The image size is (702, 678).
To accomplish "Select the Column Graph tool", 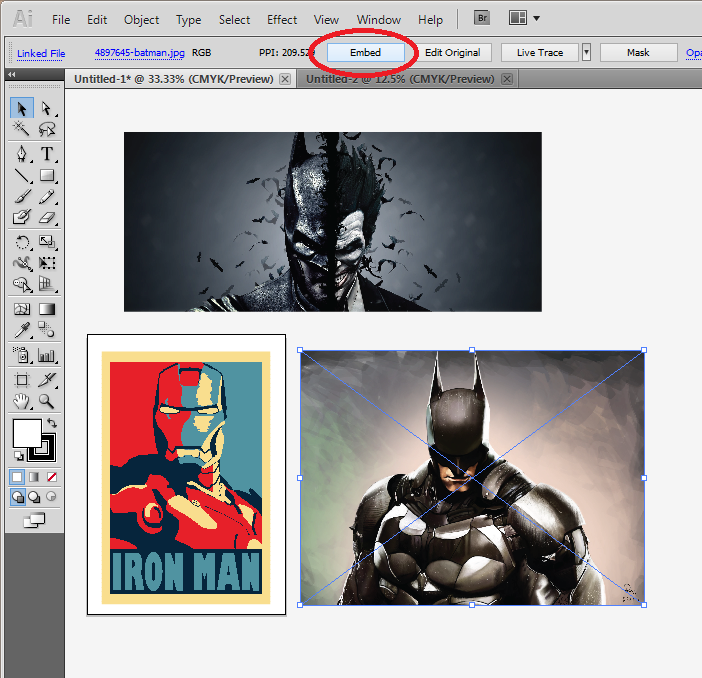I will tap(47, 355).
